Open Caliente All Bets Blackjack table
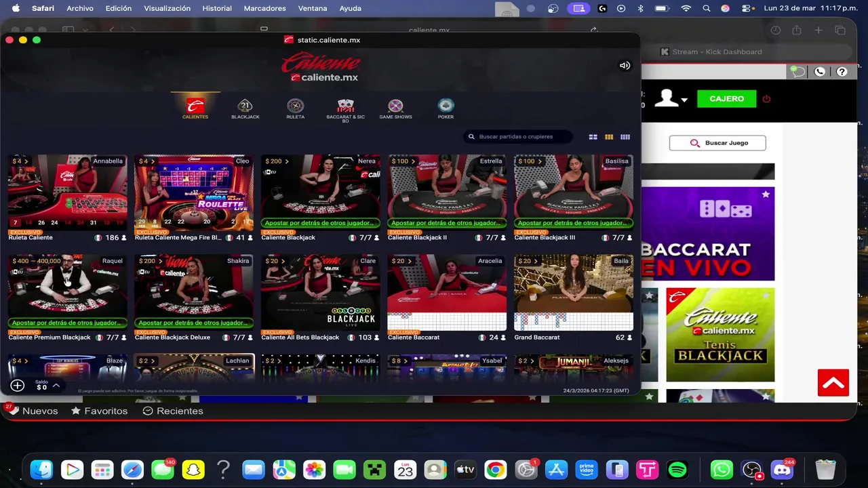The width and height of the screenshot is (868, 488). 320,298
